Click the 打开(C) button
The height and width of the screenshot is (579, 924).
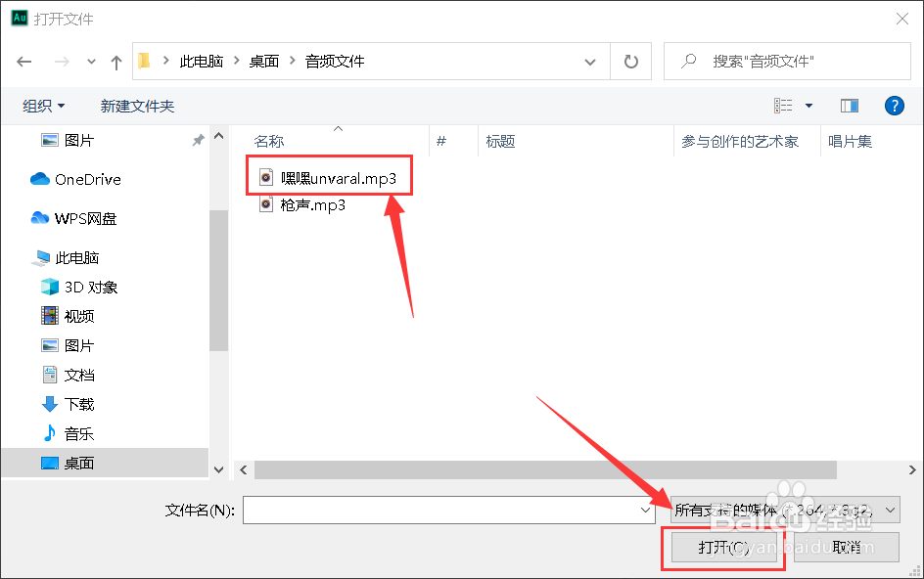pos(723,548)
